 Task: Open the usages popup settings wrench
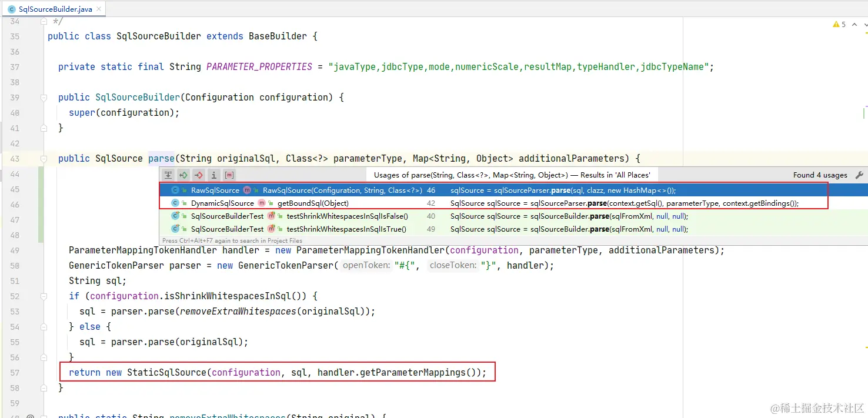click(859, 175)
